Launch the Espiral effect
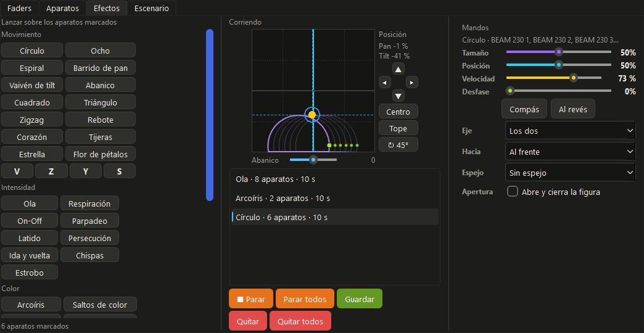This screenshot has height=333, width=644. 32,68
